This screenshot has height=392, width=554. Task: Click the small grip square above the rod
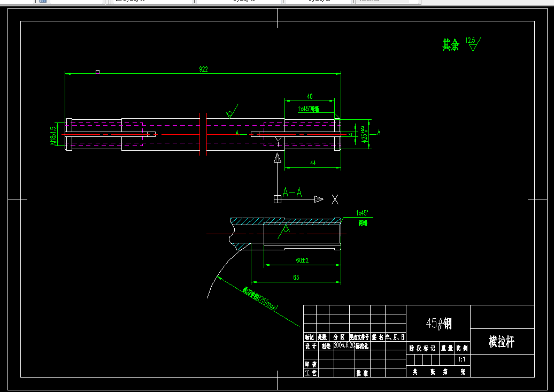tap(97, 72)
